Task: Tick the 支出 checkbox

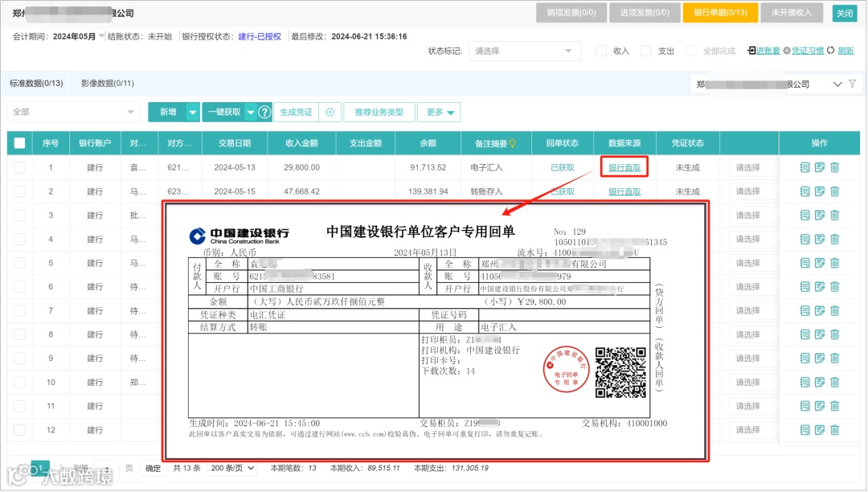Action: pos(646,51)
